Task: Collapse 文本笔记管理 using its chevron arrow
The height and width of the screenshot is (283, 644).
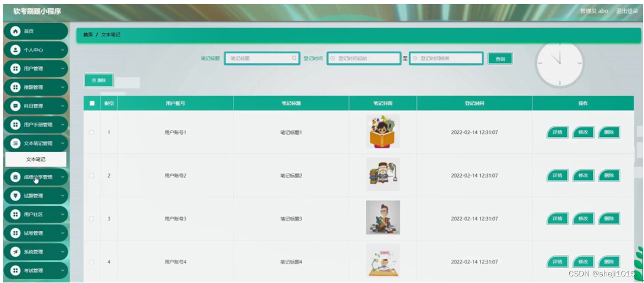Action: point(63,143)
